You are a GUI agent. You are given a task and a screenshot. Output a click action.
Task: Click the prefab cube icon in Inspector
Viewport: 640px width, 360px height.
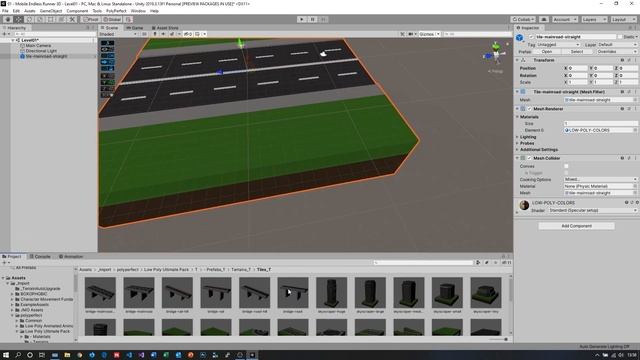point(520,38)
